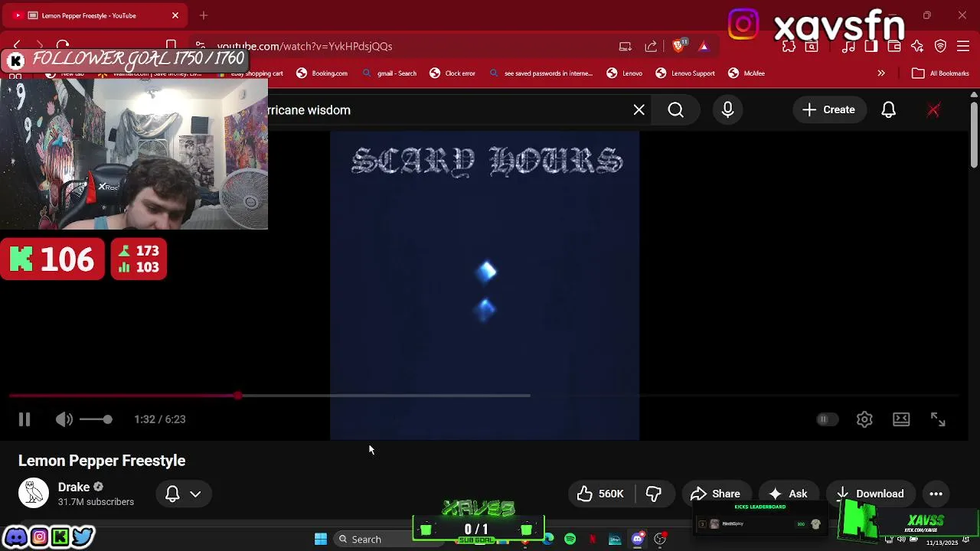Click the page vertical scrollbar
The image size is (980, 551).
click(974, 134)
